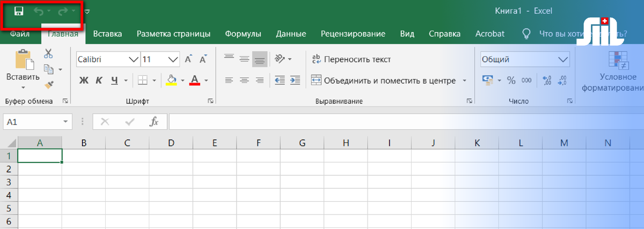644x229 pixels.
Task: Redo the last undone action
Action: pyautogui.click(x=63, y=11)
